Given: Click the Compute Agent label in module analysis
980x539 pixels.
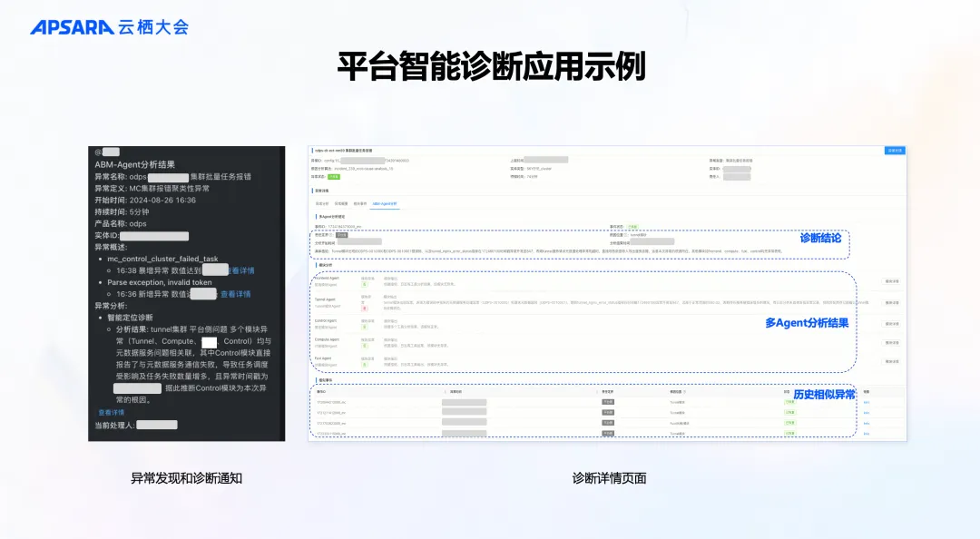Looking at the screenshot, I should click(327, 339).
